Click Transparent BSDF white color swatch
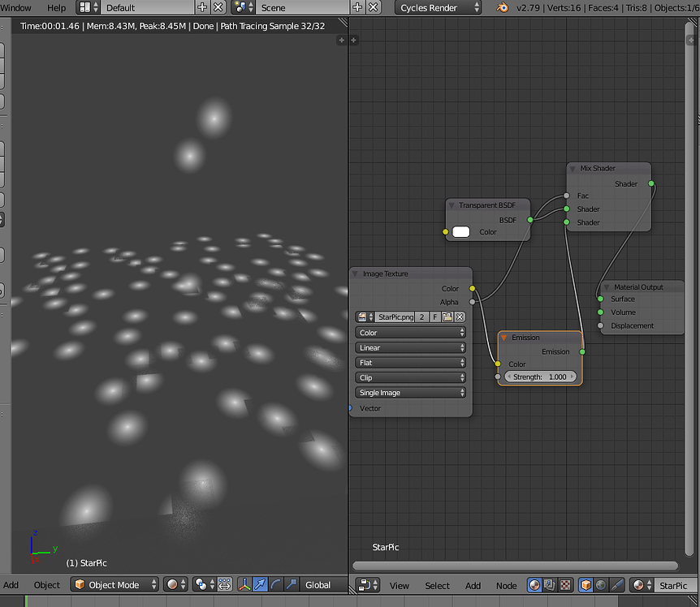 461,232
